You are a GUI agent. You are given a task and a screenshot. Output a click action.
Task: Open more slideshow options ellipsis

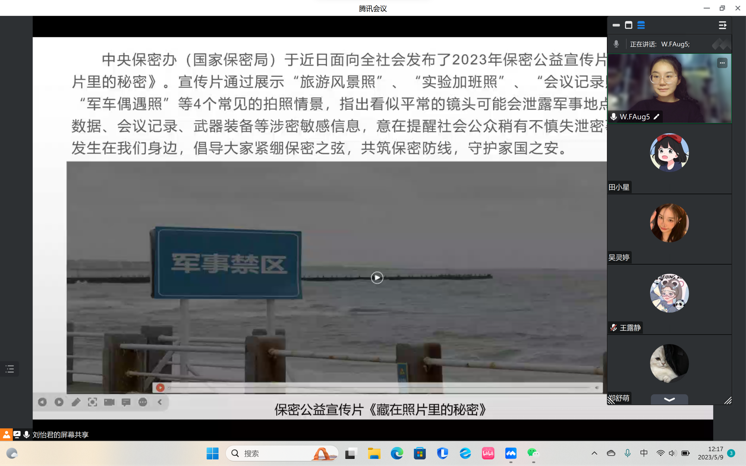pos(143,402)
